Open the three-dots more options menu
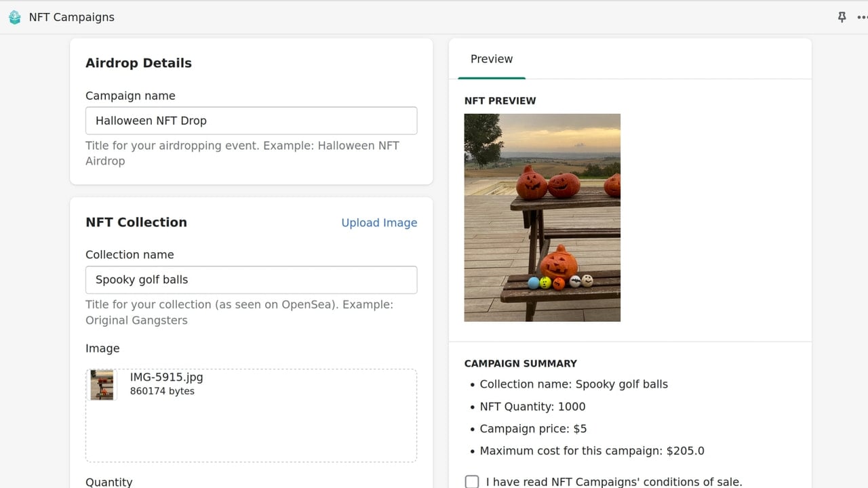This screenshot has width=868, height=488. 863,18
